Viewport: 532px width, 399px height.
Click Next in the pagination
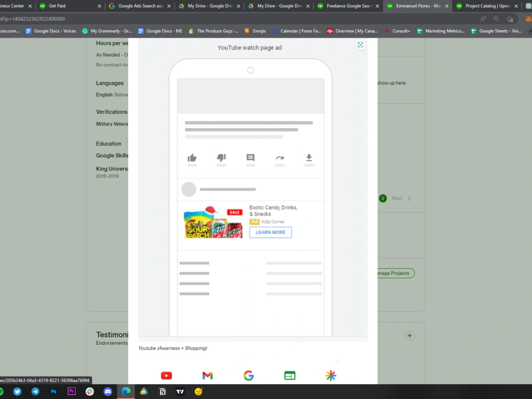(401, 198)
